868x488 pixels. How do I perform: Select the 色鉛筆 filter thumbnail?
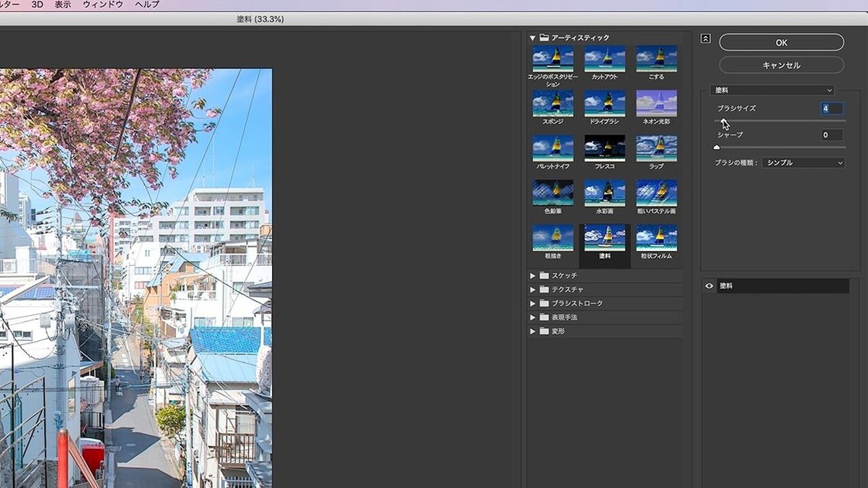coord(553,193)
